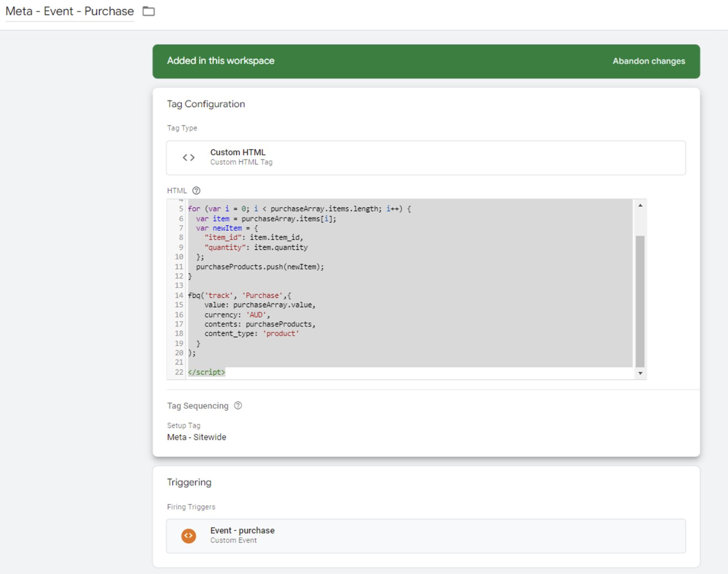Open the Tag Sequencing help icon

(238, 406)
